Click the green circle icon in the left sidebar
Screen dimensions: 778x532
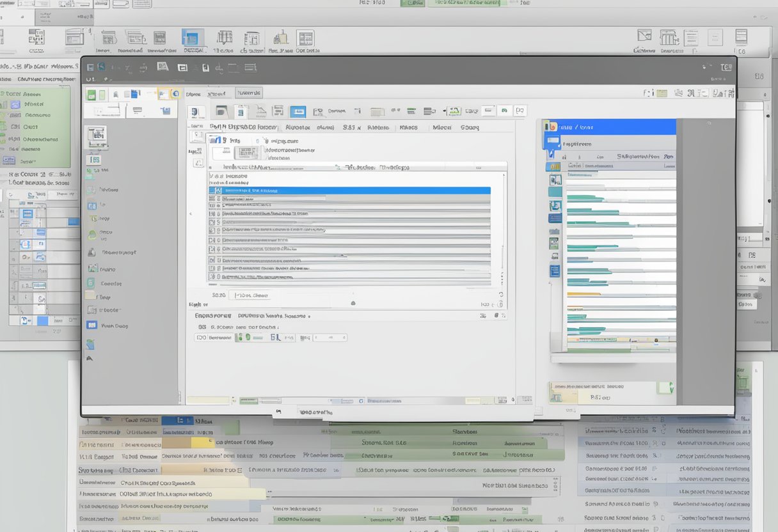click(91, 235)
